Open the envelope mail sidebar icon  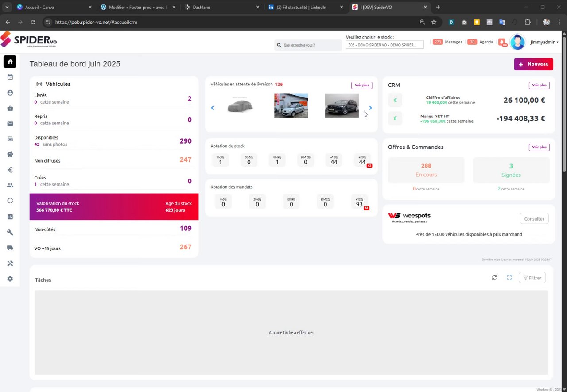(x=10, y=124)
